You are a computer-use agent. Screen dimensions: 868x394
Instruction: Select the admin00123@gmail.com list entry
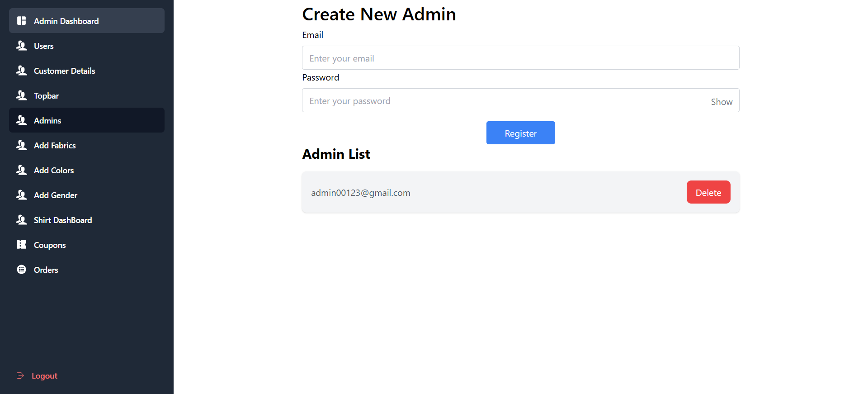click(x=361, y=193)
